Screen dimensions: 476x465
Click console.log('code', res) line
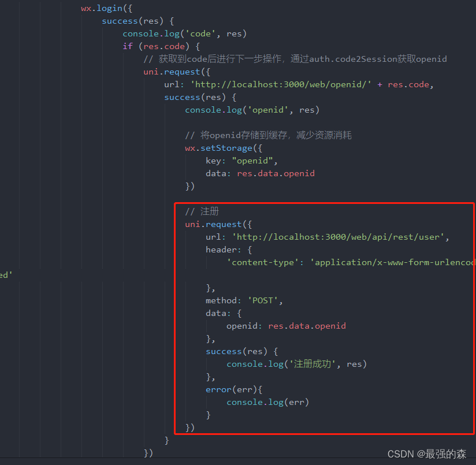click(x=185, y=34)
